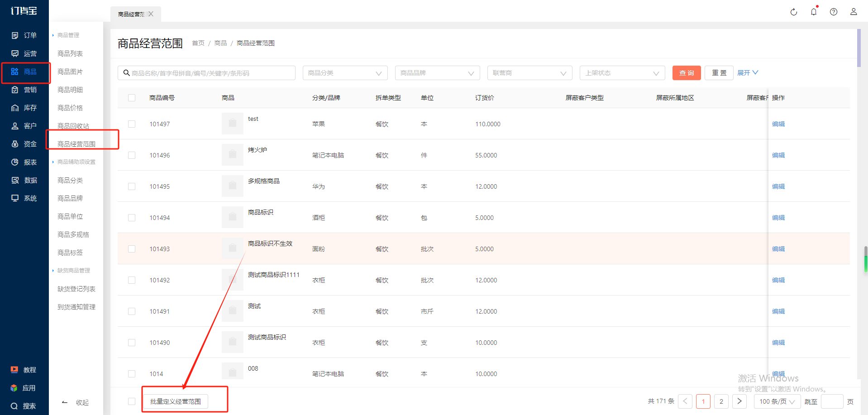Select 商品价格 in the submenu
Viewport: 868px width, 415px height.
pyautogui.click(x=70, y=108)
